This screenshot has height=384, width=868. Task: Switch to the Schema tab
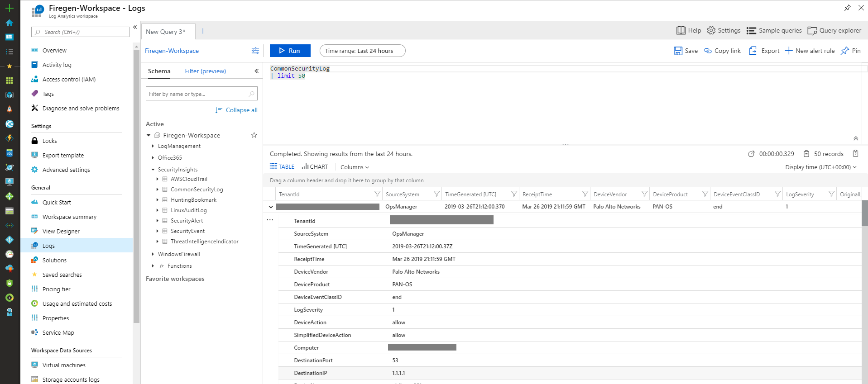(159, 71)
